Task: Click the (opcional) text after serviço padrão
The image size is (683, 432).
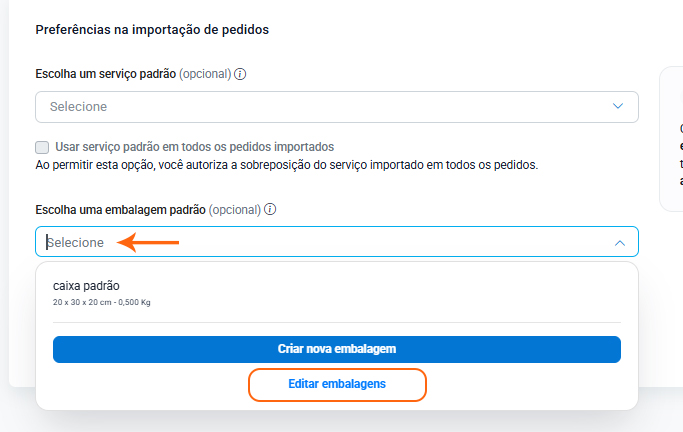Action: click(x=205, y=74)
